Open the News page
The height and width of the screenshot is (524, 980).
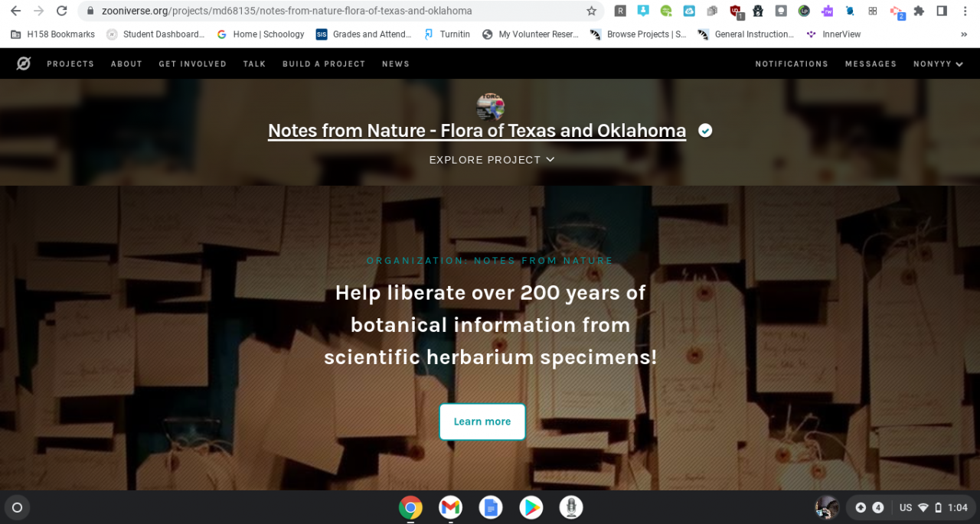pos(396,64)
